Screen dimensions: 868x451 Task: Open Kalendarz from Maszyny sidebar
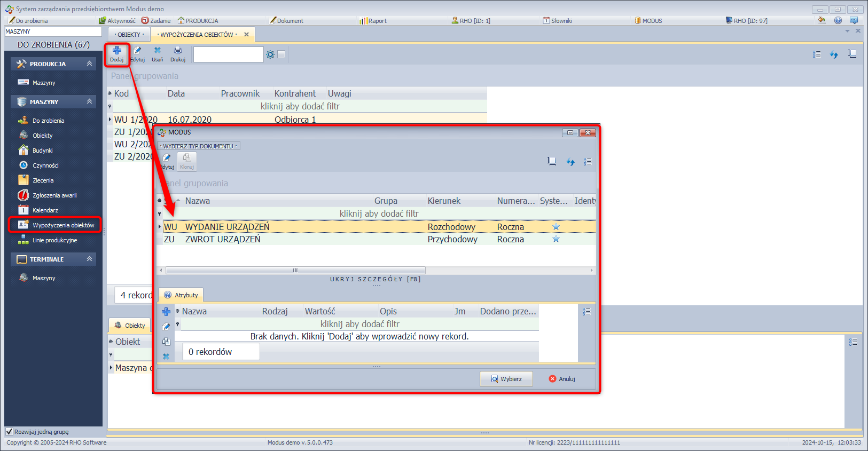point(45,210)
